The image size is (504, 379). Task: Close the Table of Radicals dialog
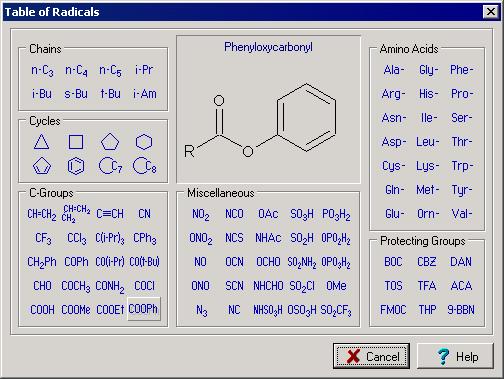(x=491, y=12)
